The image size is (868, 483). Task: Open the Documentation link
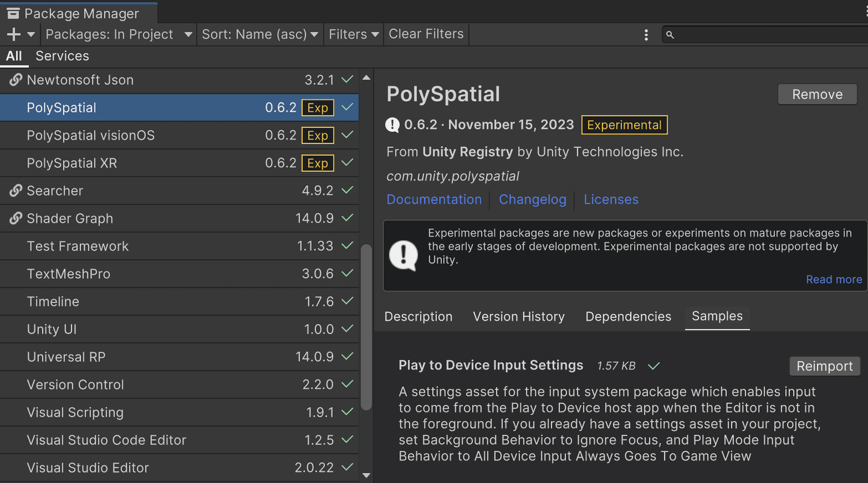(434, 199)
